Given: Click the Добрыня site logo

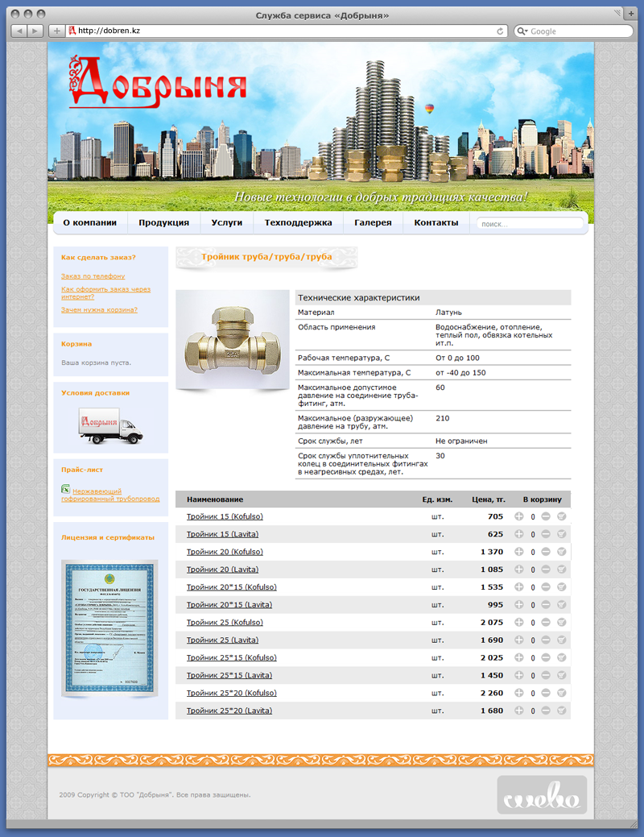Looking at the screenshot, I should pyautogui.click(x=158, y=81).
